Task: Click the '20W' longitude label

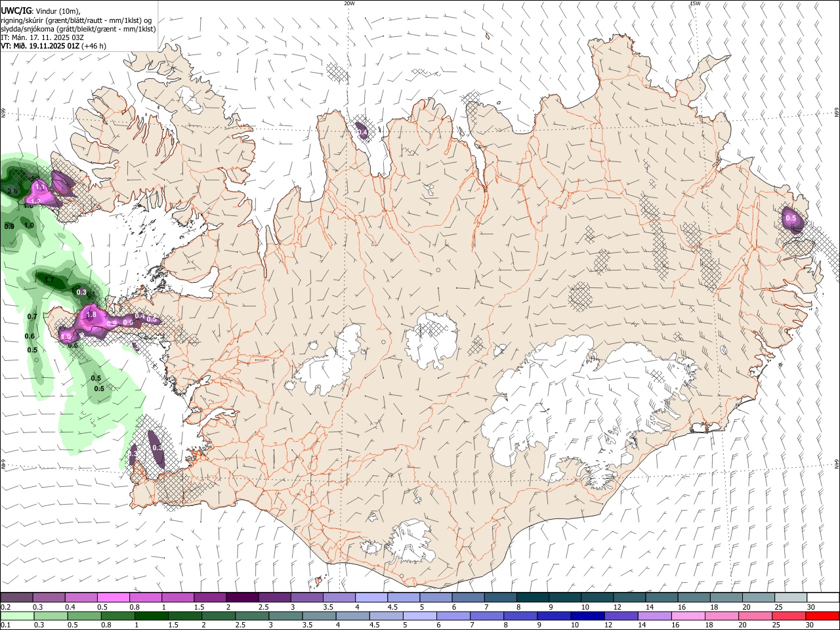Action: [349, 3]
